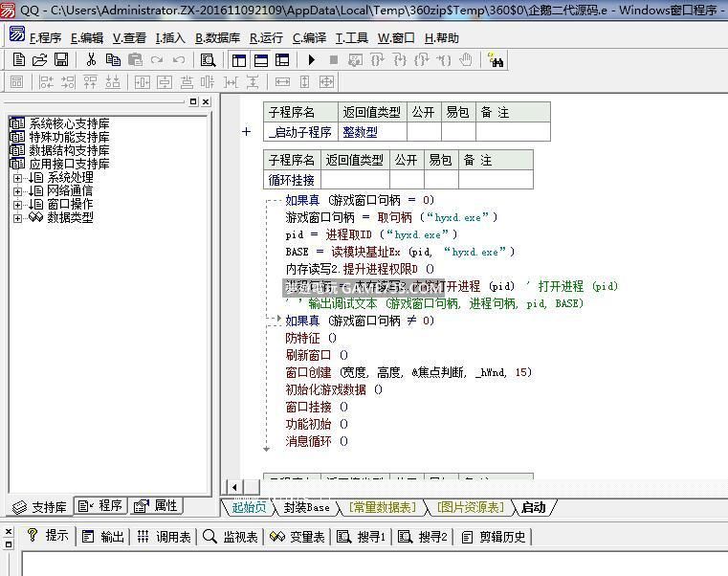
Task: Open the 数据库 menu
Action: [218, 38]
